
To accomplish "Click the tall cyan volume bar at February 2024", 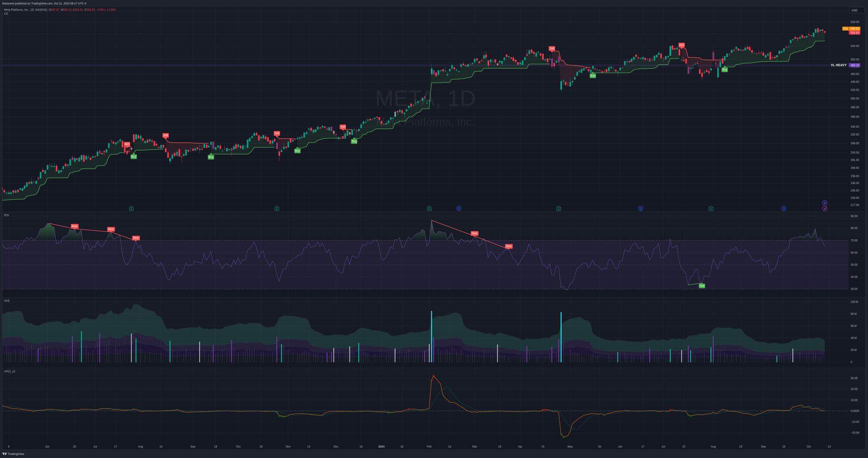I will click(x=431, y=337).
